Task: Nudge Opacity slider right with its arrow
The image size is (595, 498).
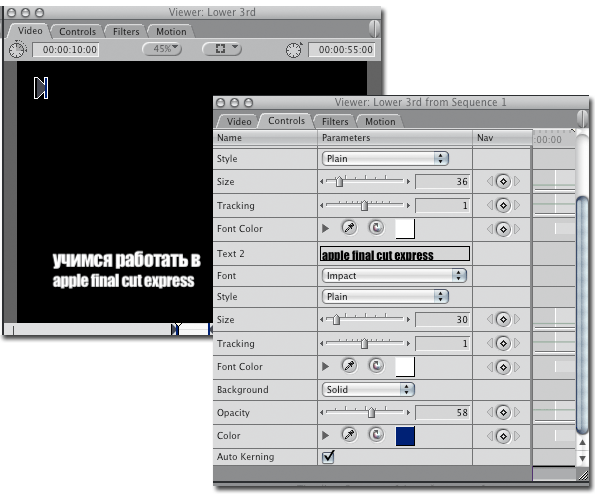Action: [x=408, y=412]
